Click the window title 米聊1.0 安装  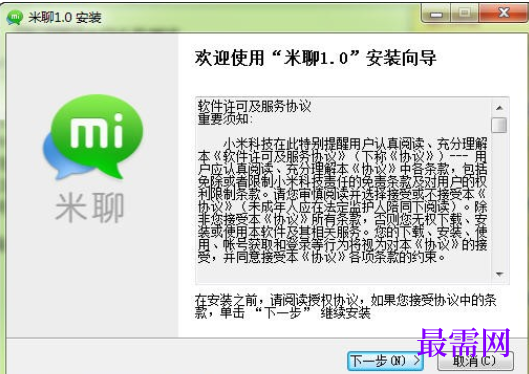pos(65,17)
